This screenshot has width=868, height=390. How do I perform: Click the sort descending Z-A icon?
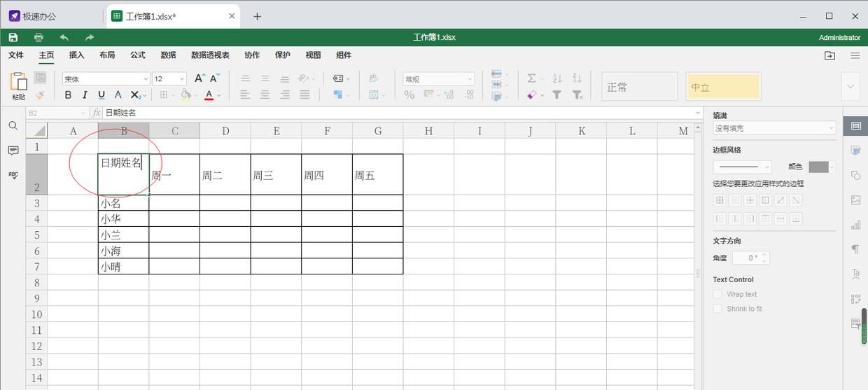[577, 78]
